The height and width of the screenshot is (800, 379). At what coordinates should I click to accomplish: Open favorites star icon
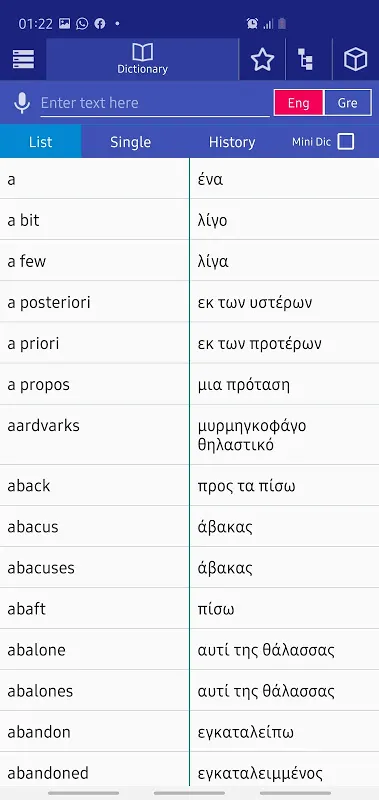click(262, 60)
